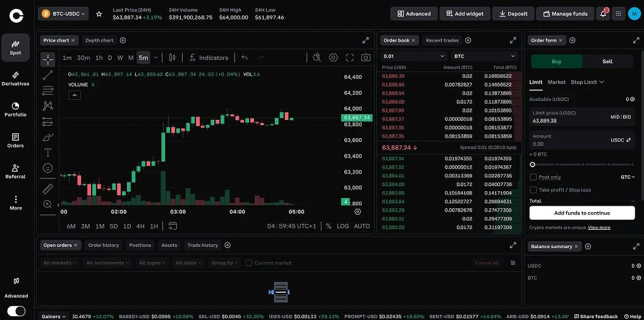This screenshot has width=644, height=320.
Task: Open the Order history tab
Action: [x=104, y=245]
